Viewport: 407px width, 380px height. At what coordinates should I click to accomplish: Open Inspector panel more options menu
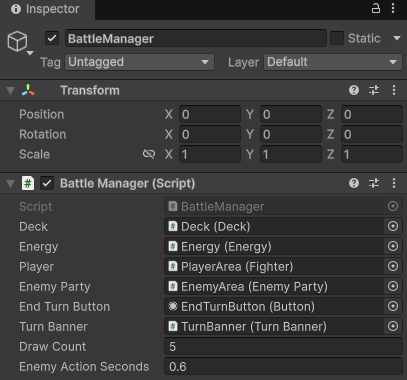[393, 8]
